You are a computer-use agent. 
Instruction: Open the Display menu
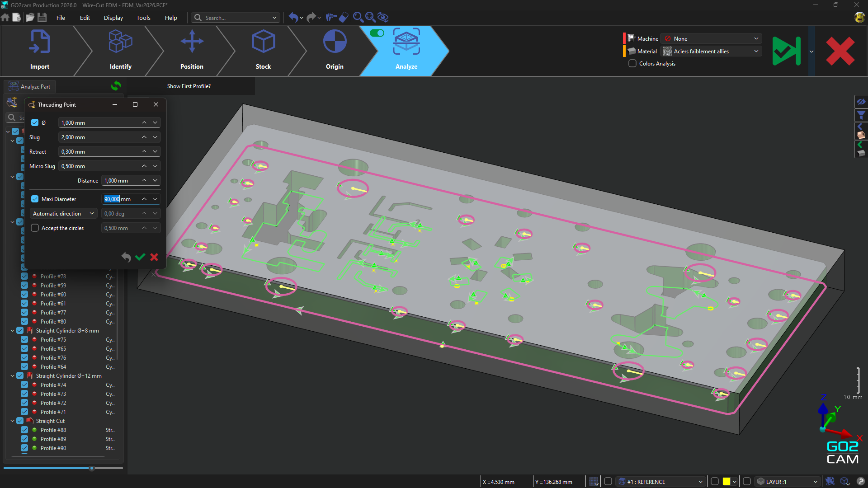(113, 18)
